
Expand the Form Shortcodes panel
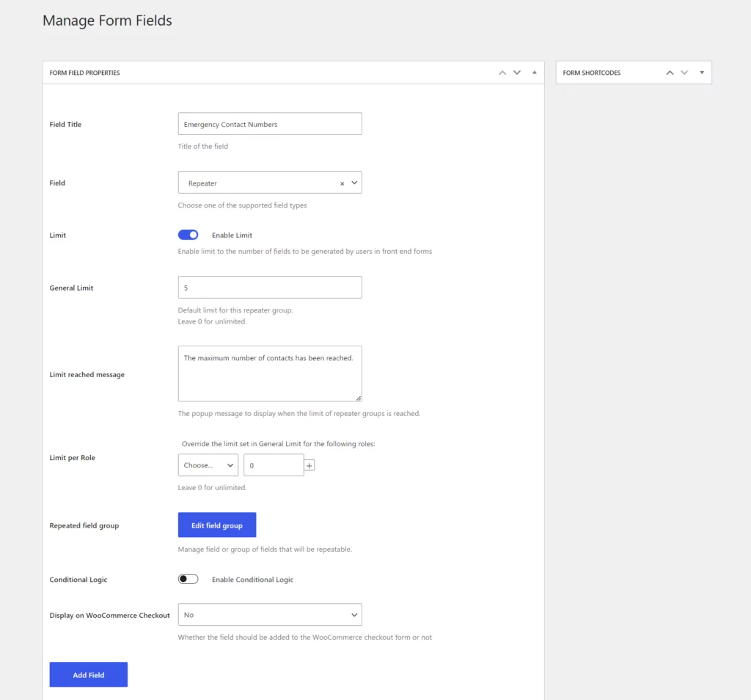click(702, 73)
